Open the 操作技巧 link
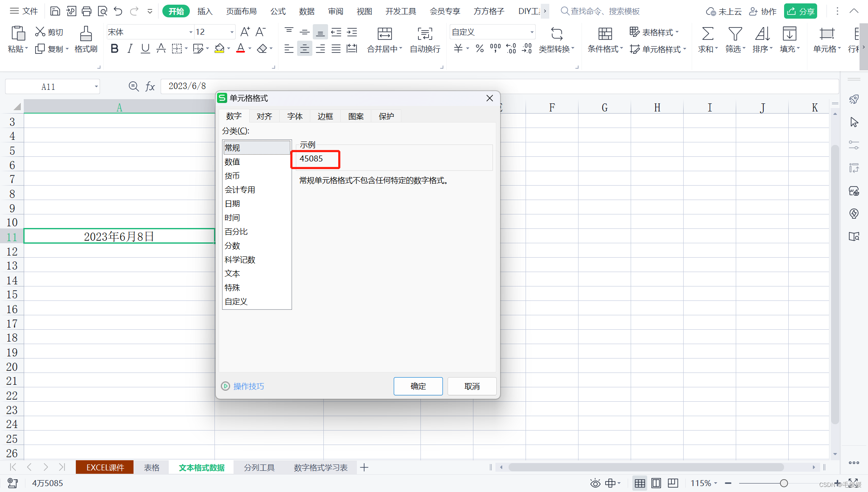The width and height of the screenshot is (868, 492). [248, 386]
